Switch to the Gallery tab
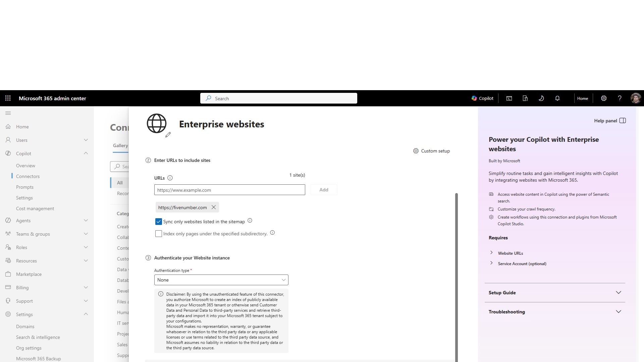 point(120,145)
